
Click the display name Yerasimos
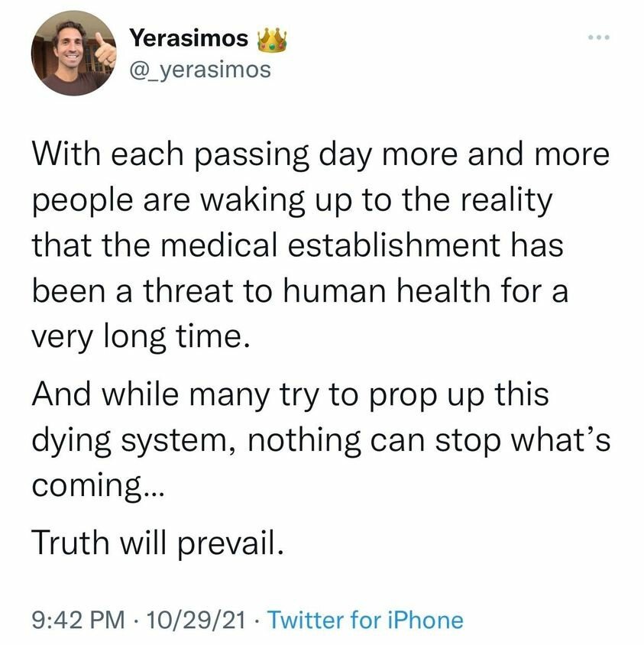click(x=189, y=38)
